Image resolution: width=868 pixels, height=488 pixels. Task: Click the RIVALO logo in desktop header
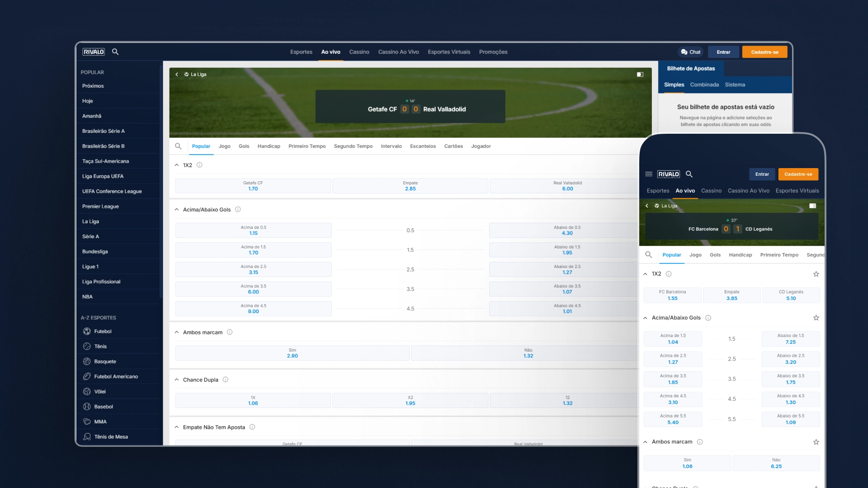[94, 52]
